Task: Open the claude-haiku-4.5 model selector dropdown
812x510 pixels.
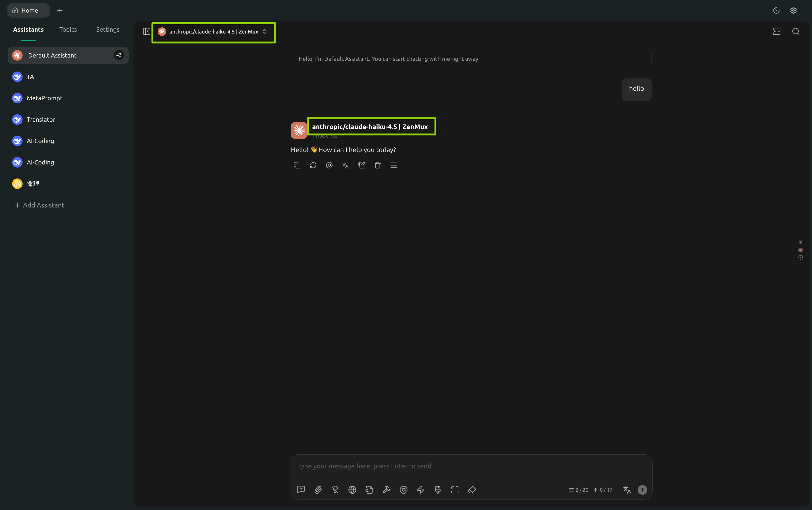Action: tap(212, 32)
